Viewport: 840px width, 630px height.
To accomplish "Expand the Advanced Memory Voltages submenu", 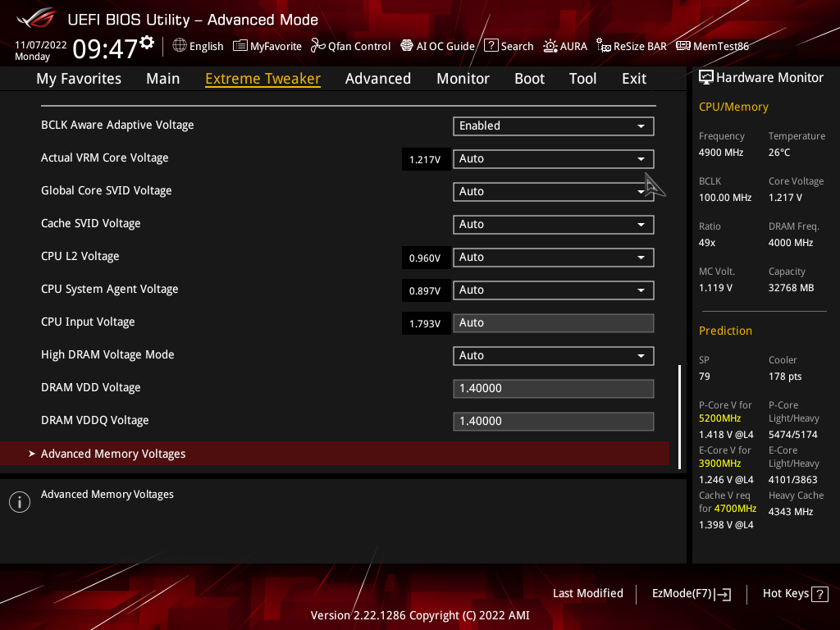I will coord(113,454).
